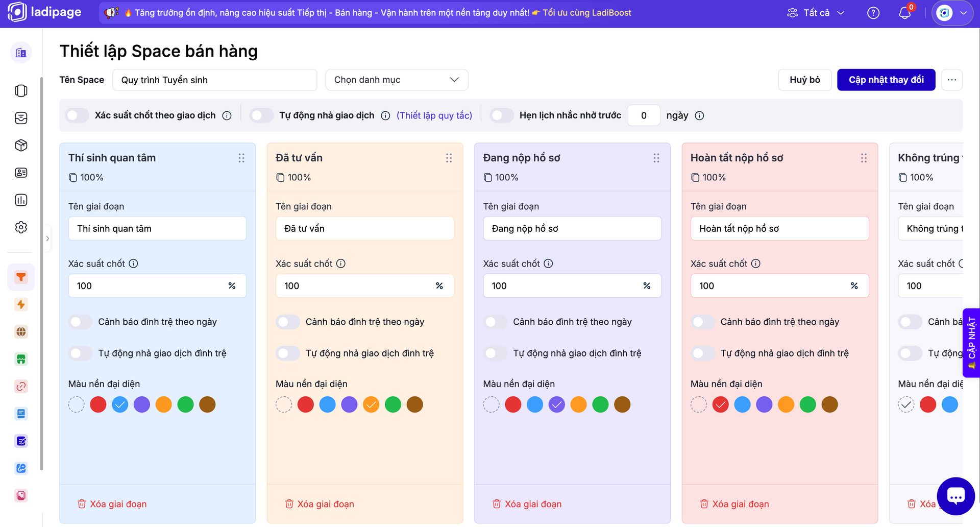Screen dimensions: 980x527
Task: Click the Cập nhật thay đổi button
Action: 886,80
